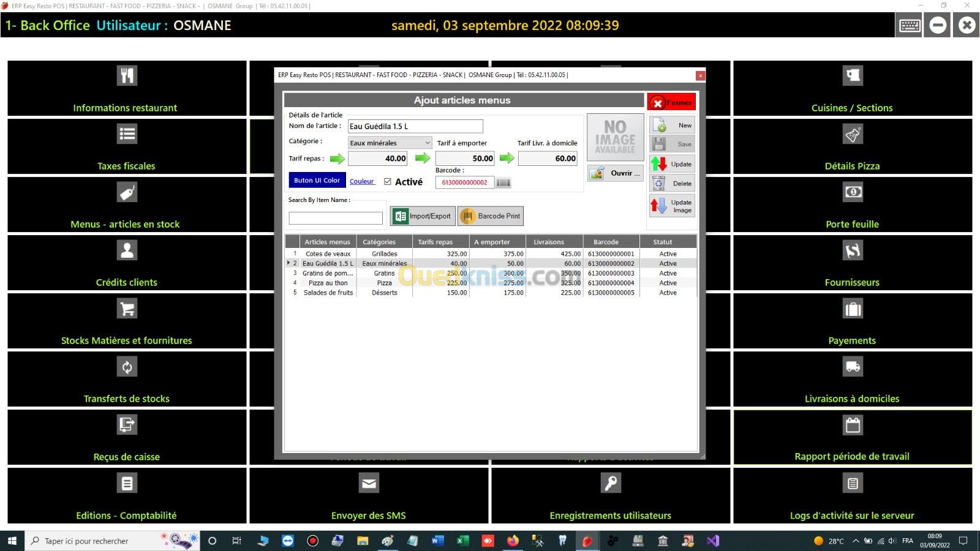
Task: Open the on-screen keyboard icon
Action: coord(910,26)
